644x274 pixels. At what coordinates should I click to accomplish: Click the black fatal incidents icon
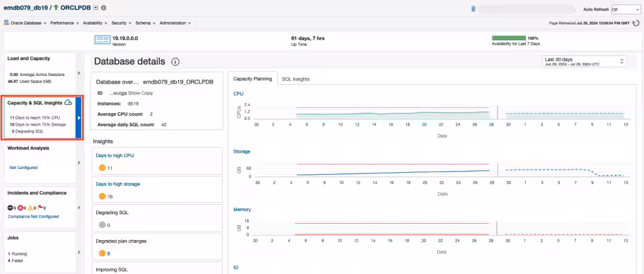(10, 208)
